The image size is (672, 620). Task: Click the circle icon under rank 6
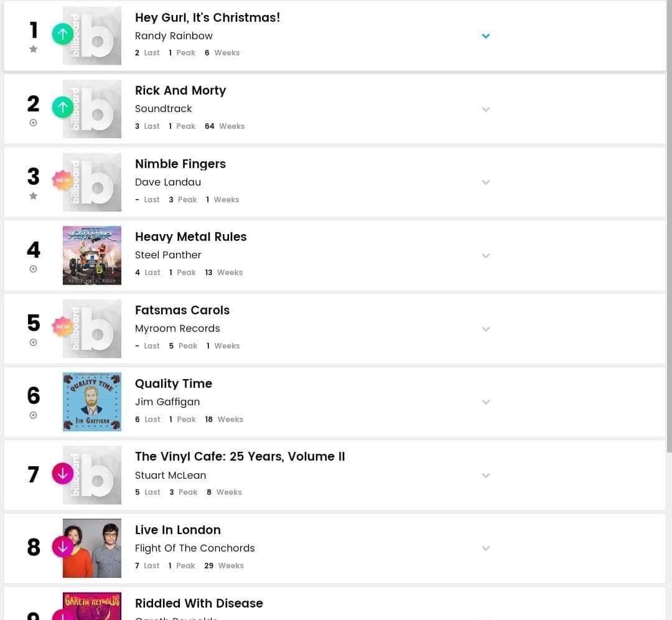pos(33,415)
